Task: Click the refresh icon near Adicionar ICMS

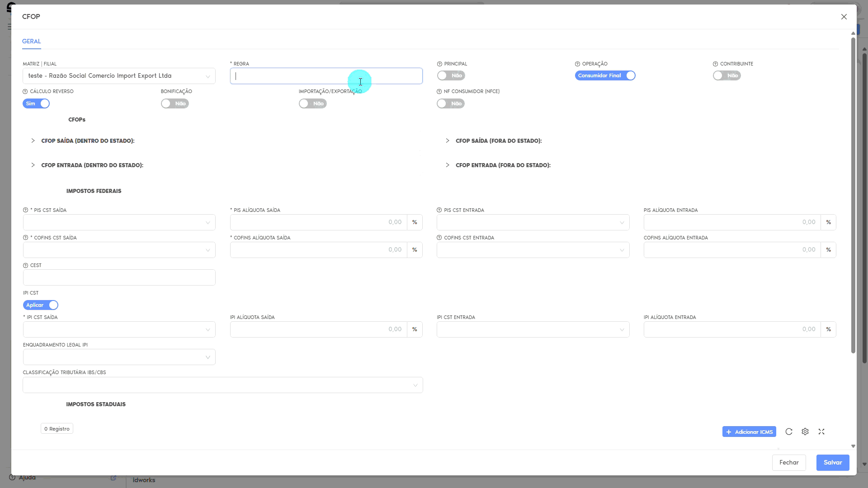Action: pyautogui.click(x=789, y=432)
